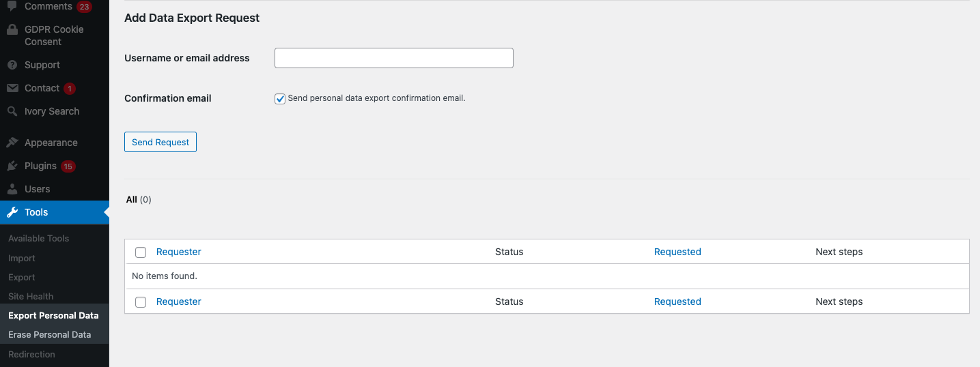
Task: Click the Username or email address field
Action: point(393,58)
